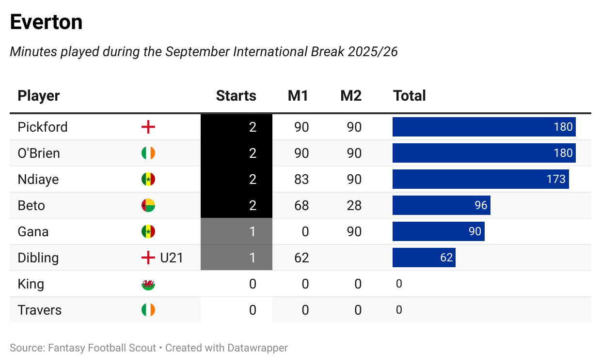Click the Datawrapper credit text
The image size is (601, 364).
tap(226, 348)
